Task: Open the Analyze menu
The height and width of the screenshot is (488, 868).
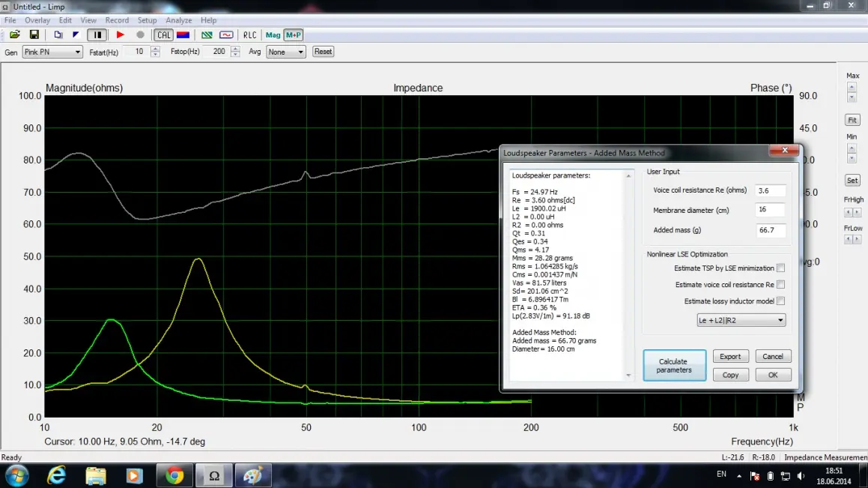Action: tap(178, 20)
